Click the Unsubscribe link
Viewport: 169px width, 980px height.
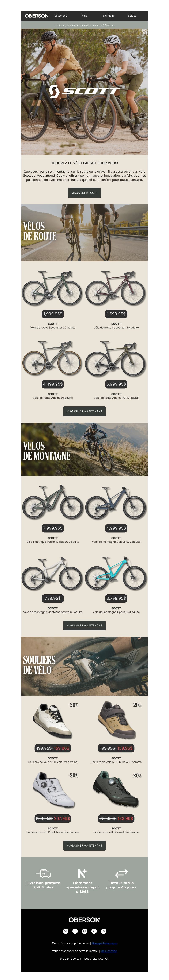tap(109, 951)
